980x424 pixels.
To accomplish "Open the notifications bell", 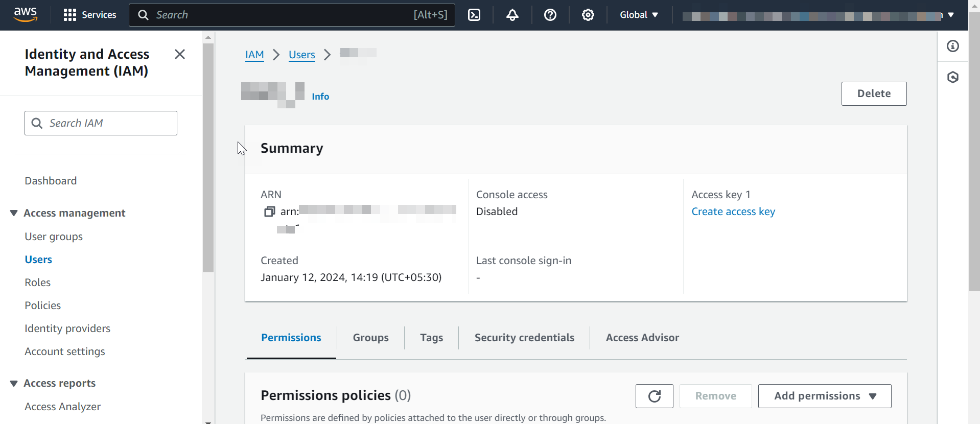I will 512,15.
